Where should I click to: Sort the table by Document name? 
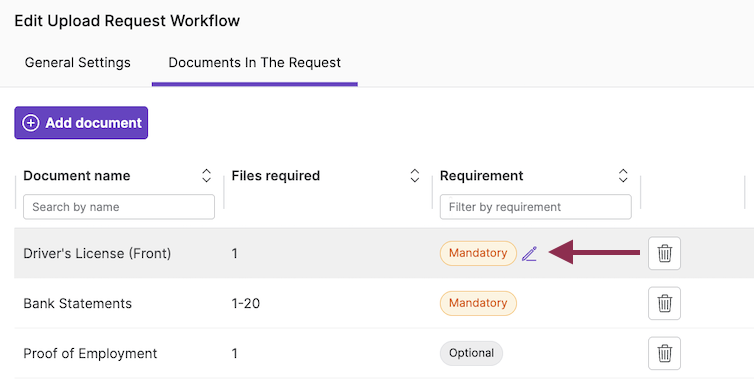click(x=206, y=176)
